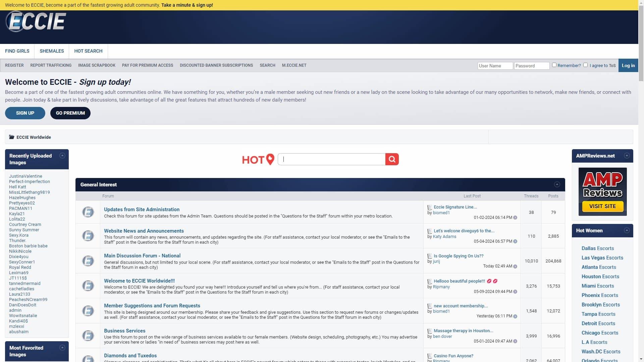This screenshot has width=644, height=362.
Task: Go to last post arrow dated 05-04-2024
Action: coord(515,241)
